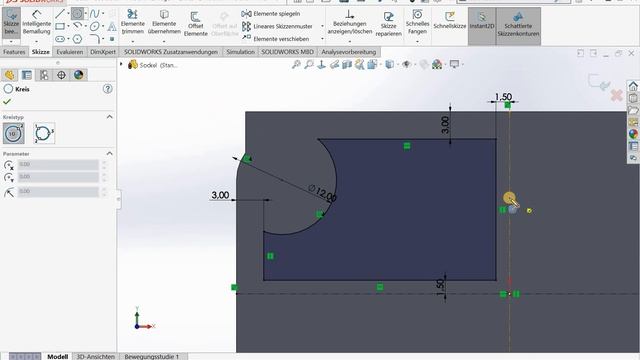Select Intelligente Bemaßung dimension tool
Image resolution: width=640 pixels, height=360 pixels.
tap(36, 23)
